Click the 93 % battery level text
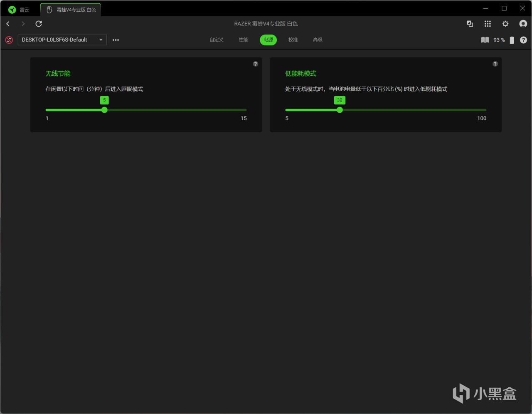Viewport: 532px width, 414px height. tap(499, 40)
